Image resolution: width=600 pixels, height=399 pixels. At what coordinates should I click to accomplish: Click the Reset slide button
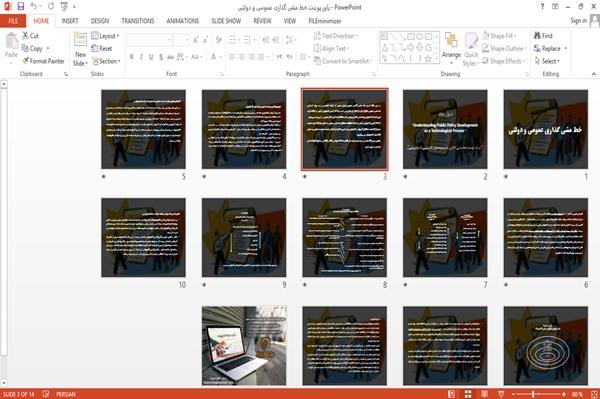point(102,48)
